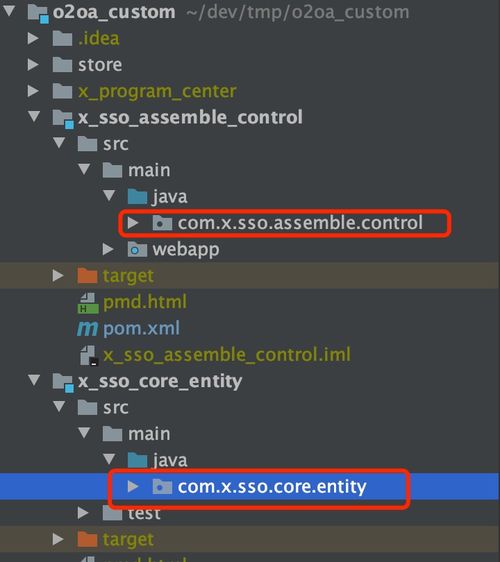Select the x_sso_assemble_control.iml file

(x=227, y=355)
